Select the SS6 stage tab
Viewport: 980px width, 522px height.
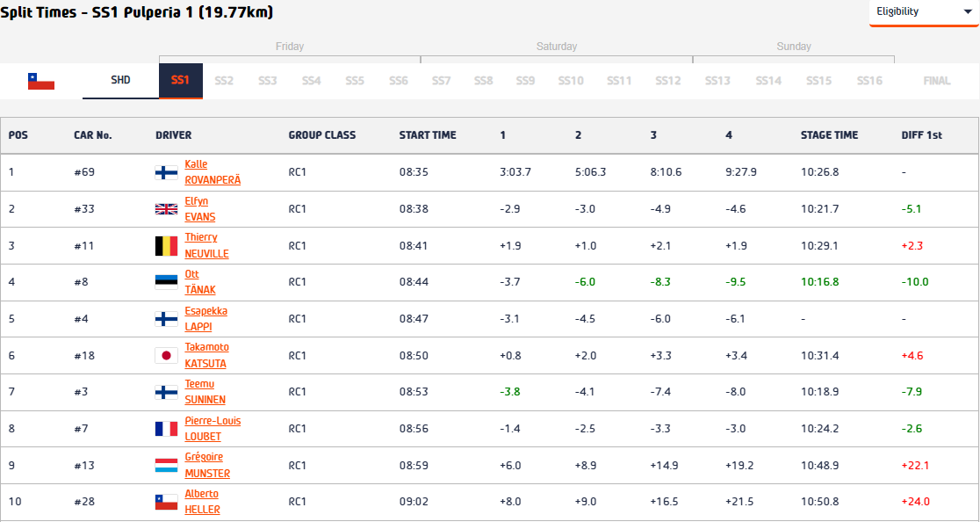tap(398, 81)
